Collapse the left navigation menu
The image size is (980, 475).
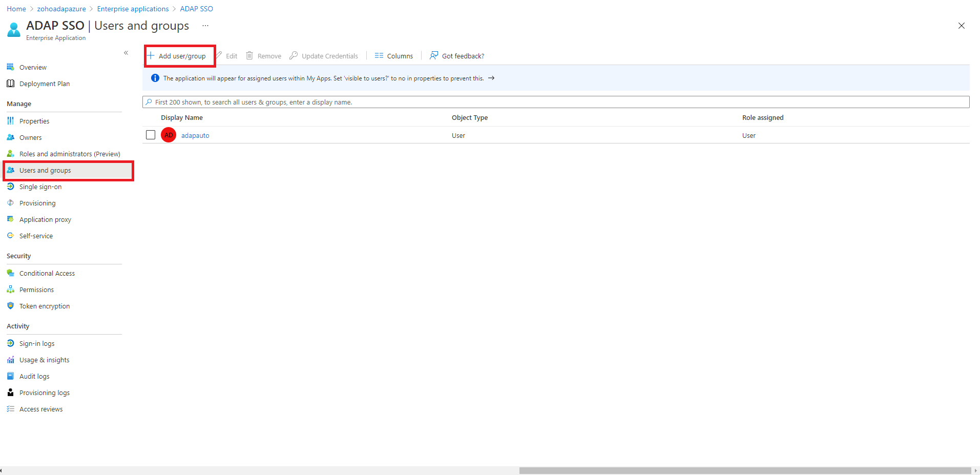pos(126,53)
